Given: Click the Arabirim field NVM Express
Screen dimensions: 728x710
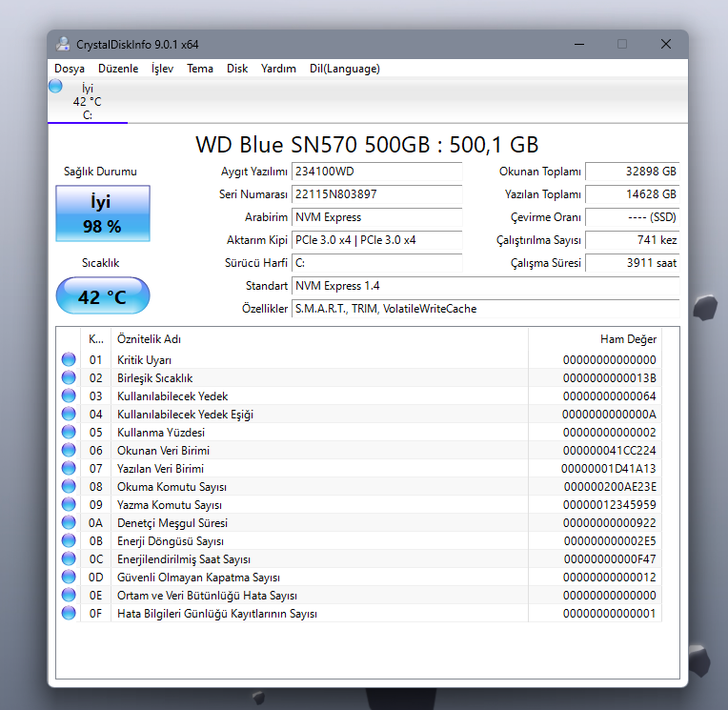Looking at the screenshot, I should [x=377, y=217].
